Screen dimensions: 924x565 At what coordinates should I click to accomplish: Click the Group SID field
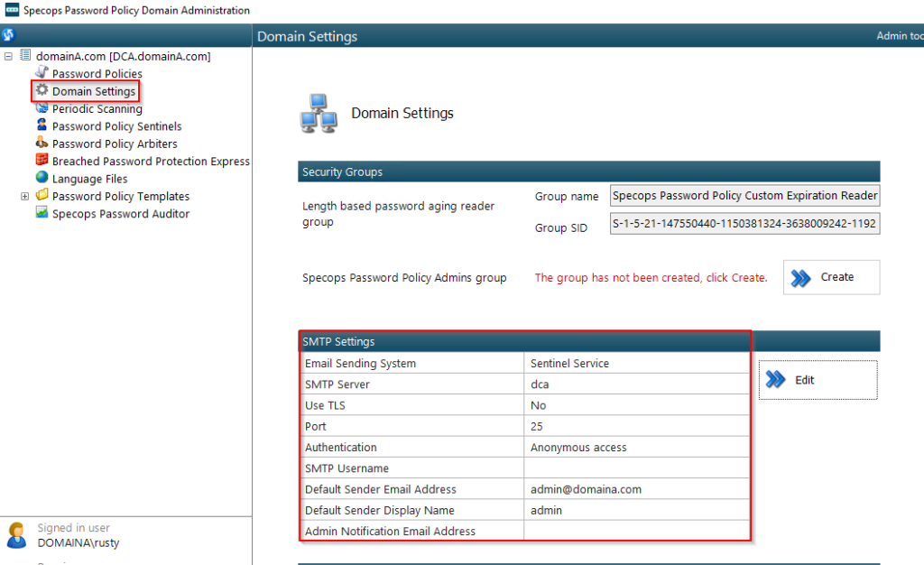744,224
